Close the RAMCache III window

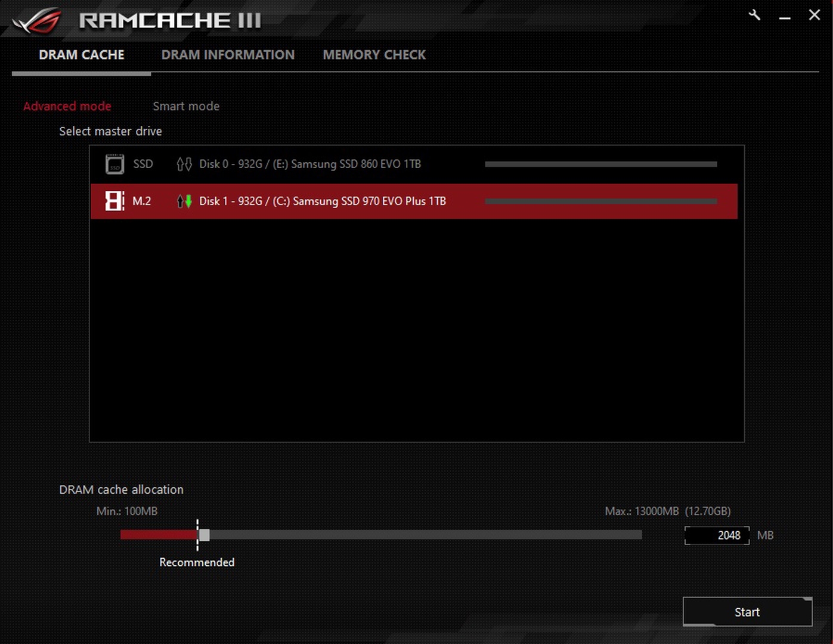814,15
